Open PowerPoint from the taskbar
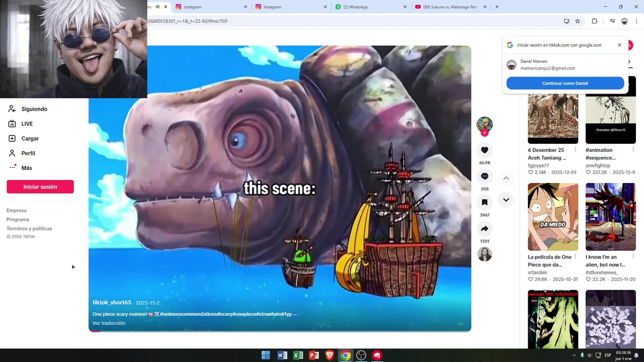This screenshot has height=362, width=644. tap(313, 355)
